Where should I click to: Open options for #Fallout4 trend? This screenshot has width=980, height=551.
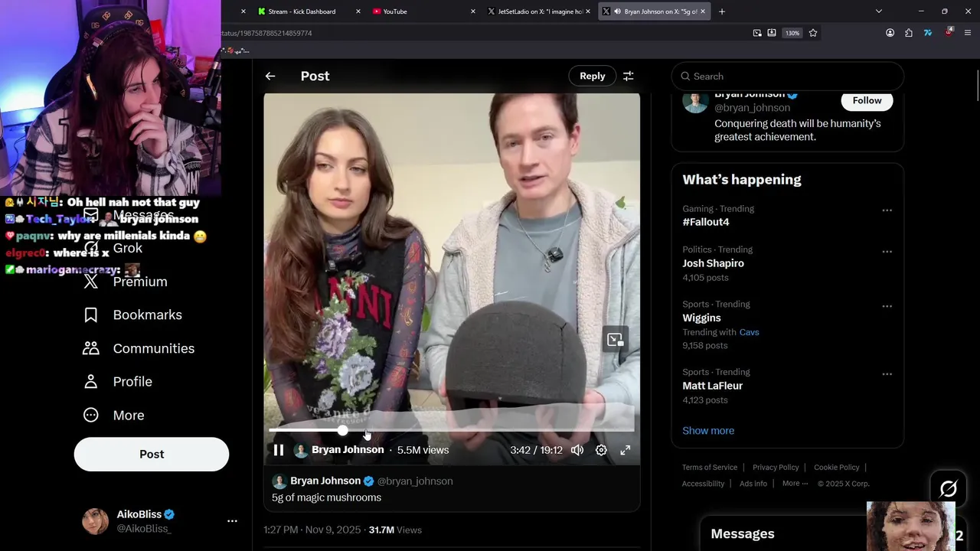[x=887, y=210]
